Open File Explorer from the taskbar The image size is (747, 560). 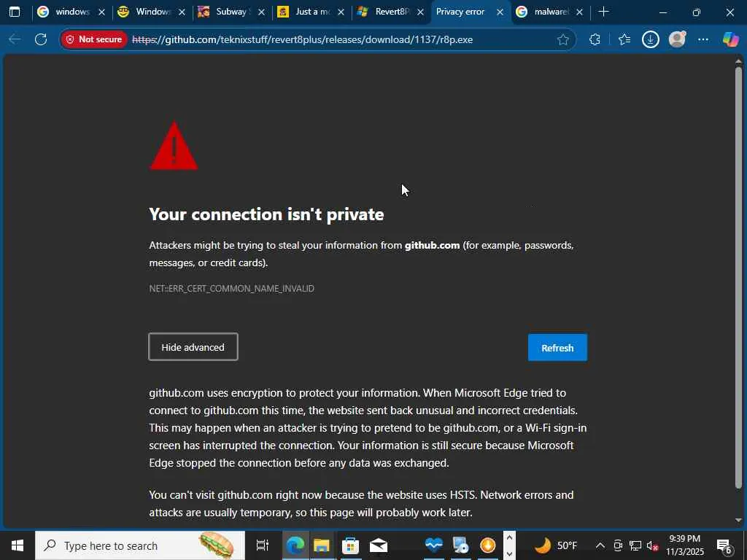(322, 545)
